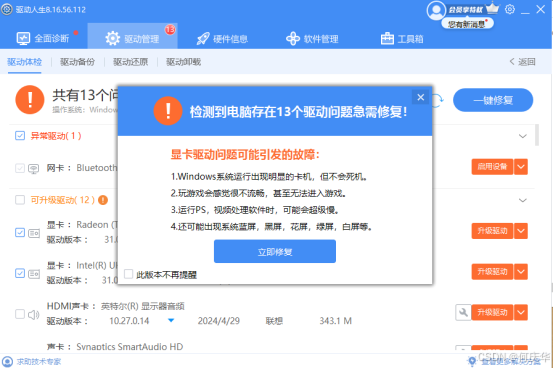Click the user avatar icon in title bar
Screen dimensions: 554x368
click(436, 10)
